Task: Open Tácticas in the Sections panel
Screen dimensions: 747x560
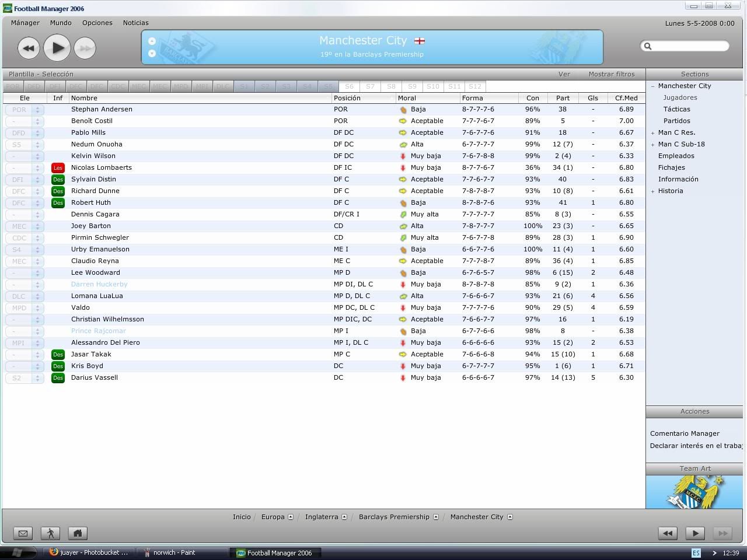Action: tap(676, 109)
